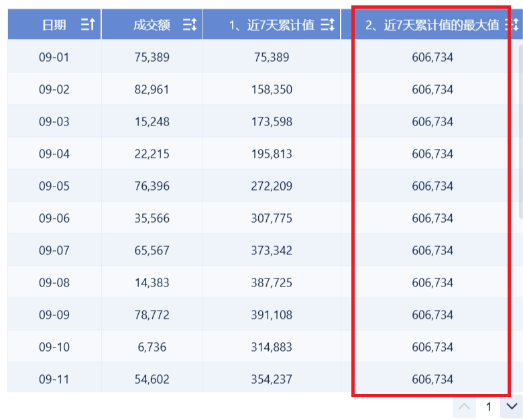Click cumulative value 387,725

click(272, 282)
